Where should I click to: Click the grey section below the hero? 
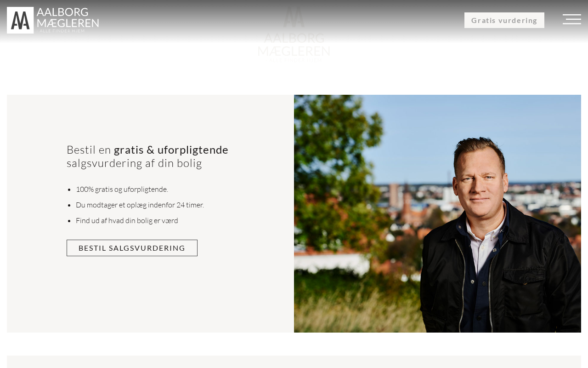294,362
